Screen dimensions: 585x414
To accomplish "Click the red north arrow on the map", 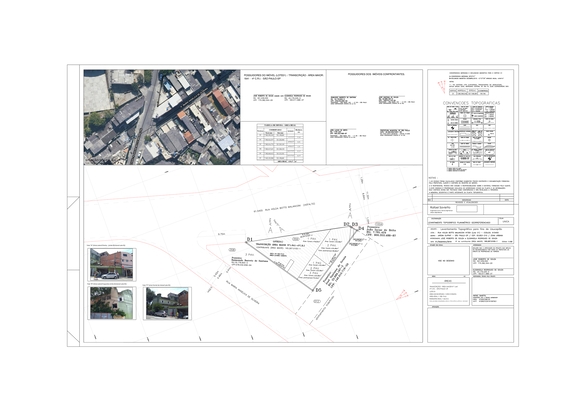I will 403,295.
